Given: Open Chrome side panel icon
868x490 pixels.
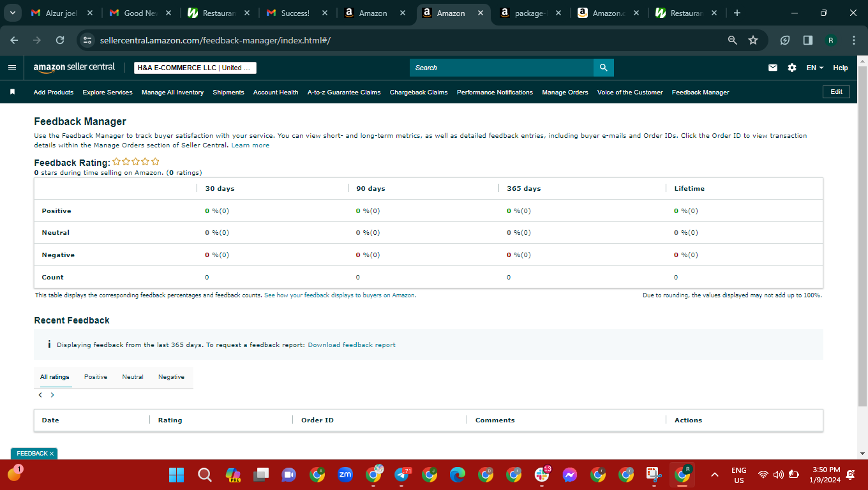Looking at the screenshot, I should (808, 40).
